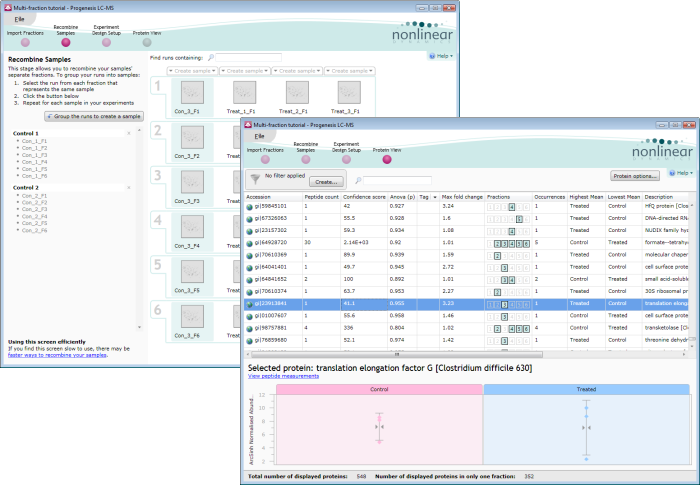
Task: Open Protein options... button
Action: tap(634, 176)
